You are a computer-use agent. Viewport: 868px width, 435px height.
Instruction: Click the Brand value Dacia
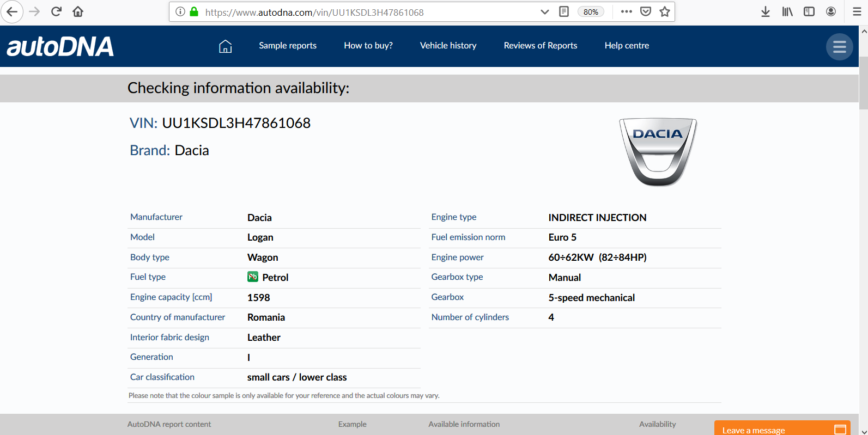tap(192, 150)
